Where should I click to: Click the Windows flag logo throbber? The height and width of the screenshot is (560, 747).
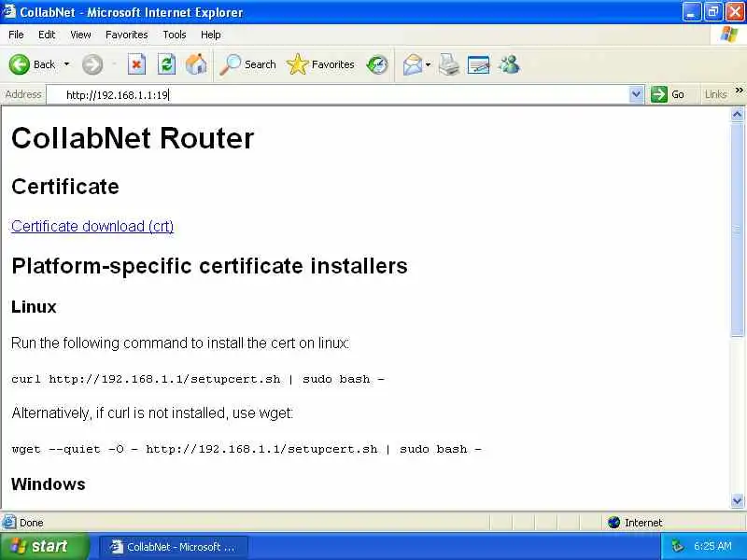(x=729, y=35)
